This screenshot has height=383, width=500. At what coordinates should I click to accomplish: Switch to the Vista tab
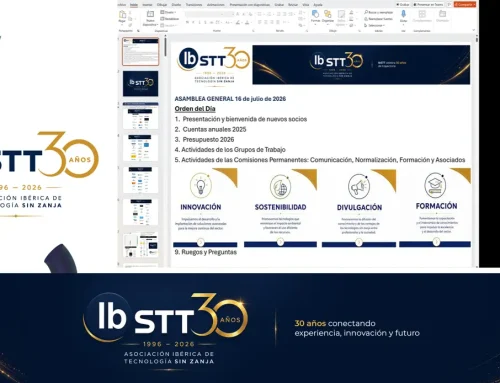pos(306,5)
